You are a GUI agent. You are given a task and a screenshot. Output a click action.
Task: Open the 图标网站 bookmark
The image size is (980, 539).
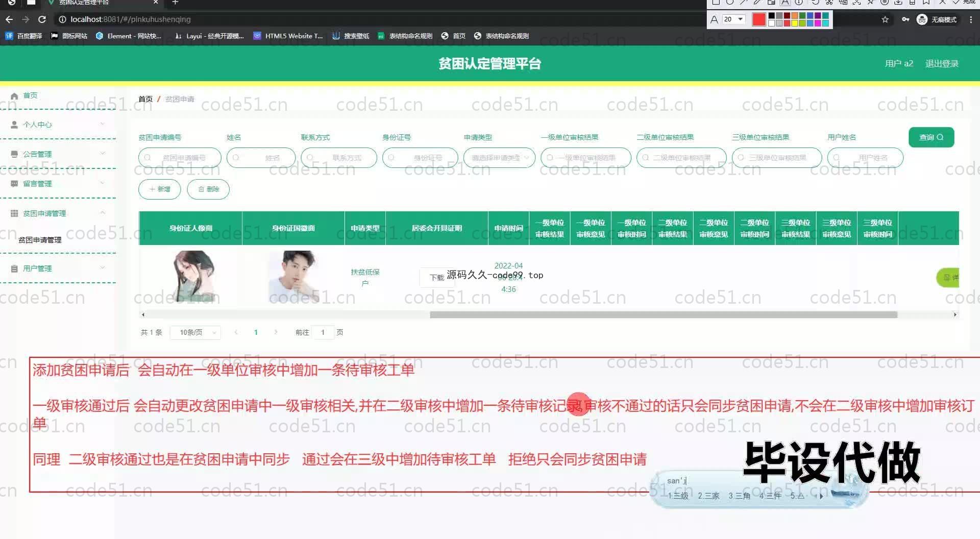[x=69, y=36]
